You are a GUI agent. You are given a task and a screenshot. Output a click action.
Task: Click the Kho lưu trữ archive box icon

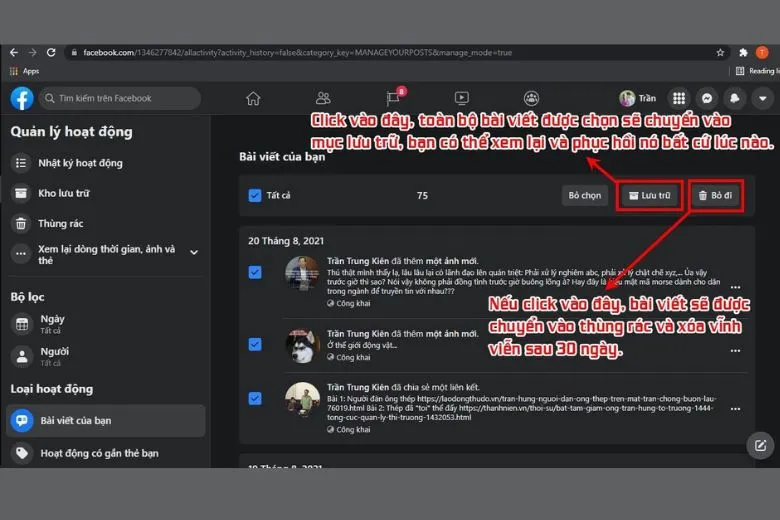pyautogui.click(x=21, y=193)
